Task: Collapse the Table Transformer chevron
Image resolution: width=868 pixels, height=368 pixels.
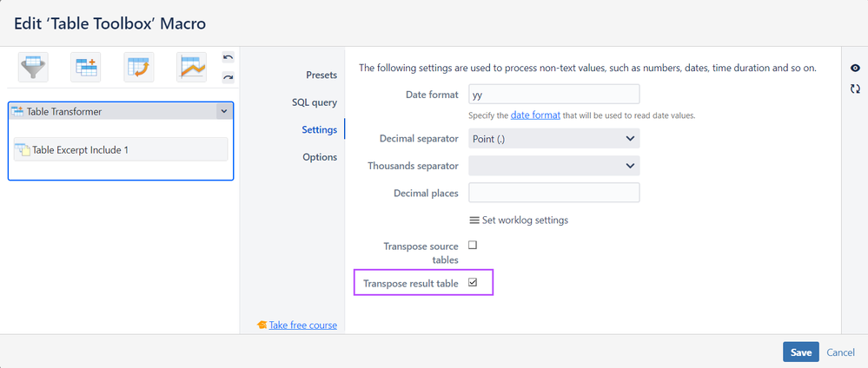Action: pos(223,111)
